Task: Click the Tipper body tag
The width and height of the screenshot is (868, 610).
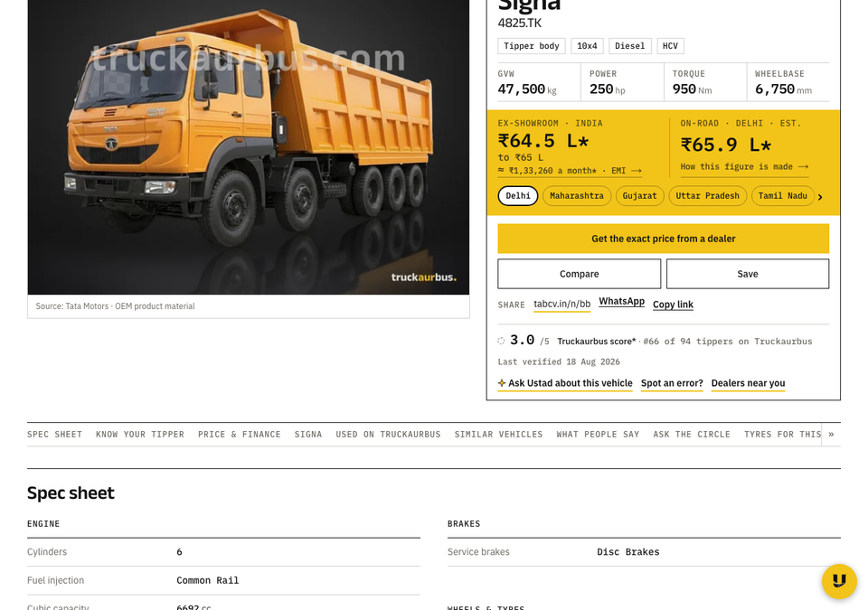Action: coord(532,46)
